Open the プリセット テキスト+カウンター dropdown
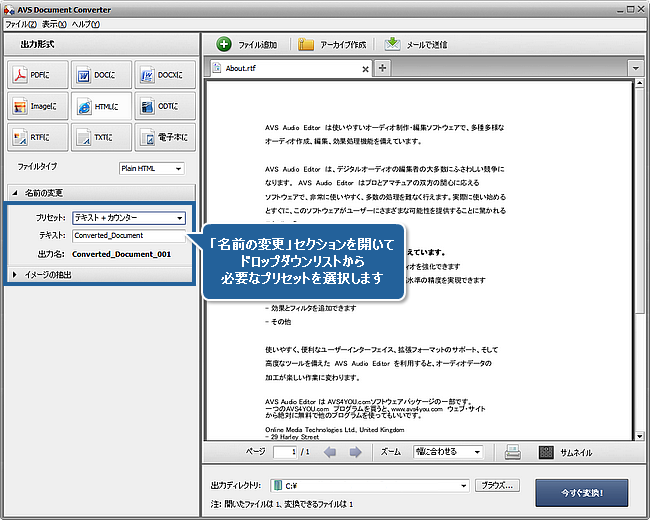Viewport: 650px width, 520px height. 129,218
